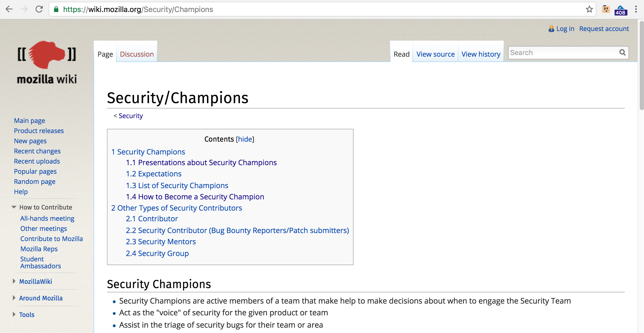Image resolution: width=644 pixels, height=333 pixels.
Task: Jump to 1.3 List of Security Champions
Action: [x=177, y=185]
